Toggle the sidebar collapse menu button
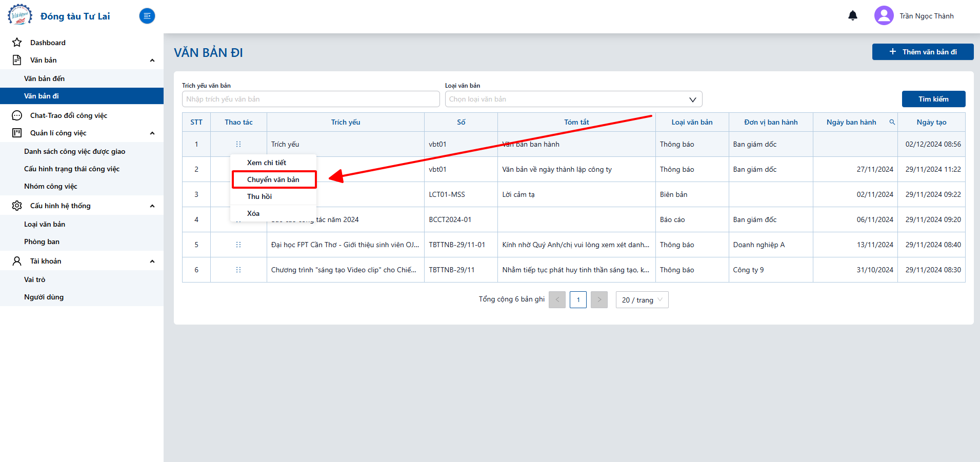This screenshot has height=462, width=980. (x=147, y=16)
